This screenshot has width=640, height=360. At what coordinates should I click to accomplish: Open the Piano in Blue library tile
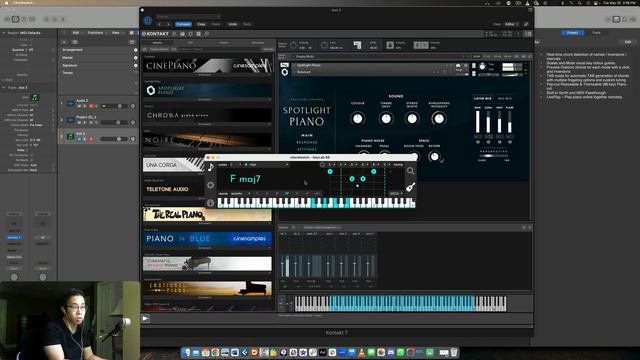(x=207, y=239)
